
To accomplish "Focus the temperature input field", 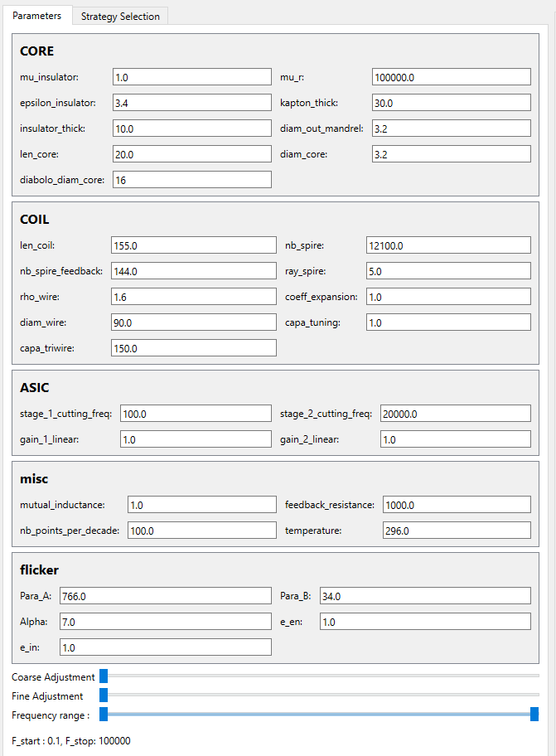I will click(x=457, y=531).
